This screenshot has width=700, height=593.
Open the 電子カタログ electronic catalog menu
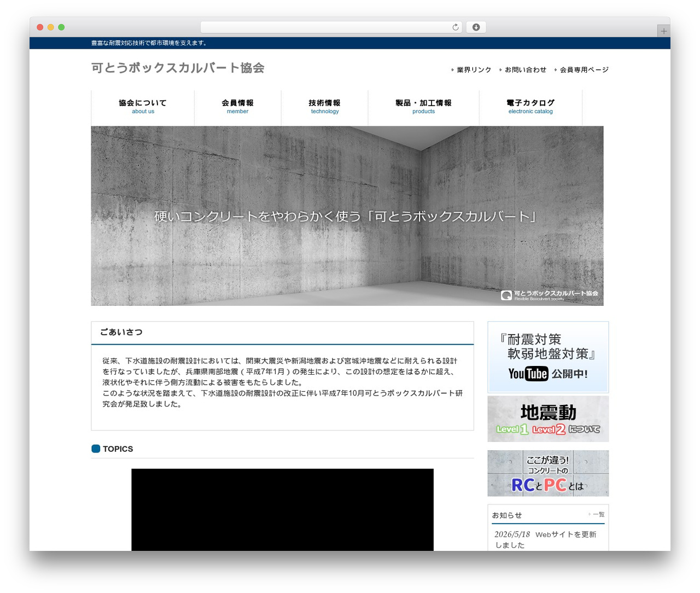[x=530, y=107]
